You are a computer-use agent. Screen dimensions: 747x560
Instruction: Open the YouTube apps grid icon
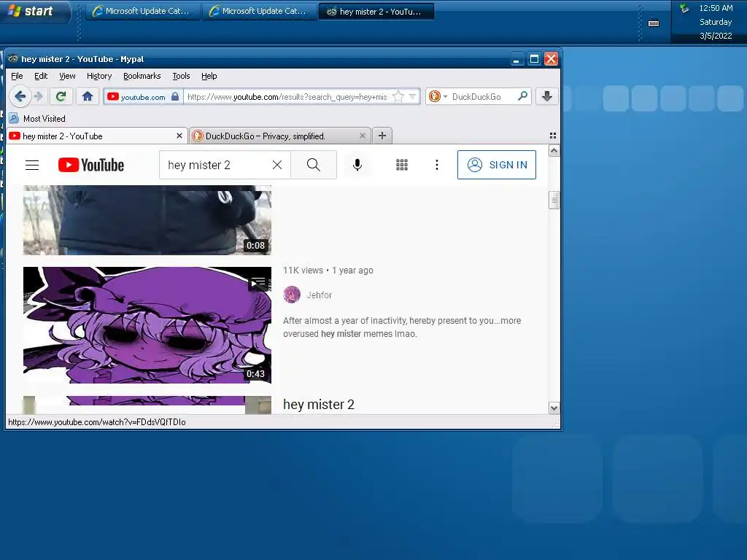pos(402,165)
